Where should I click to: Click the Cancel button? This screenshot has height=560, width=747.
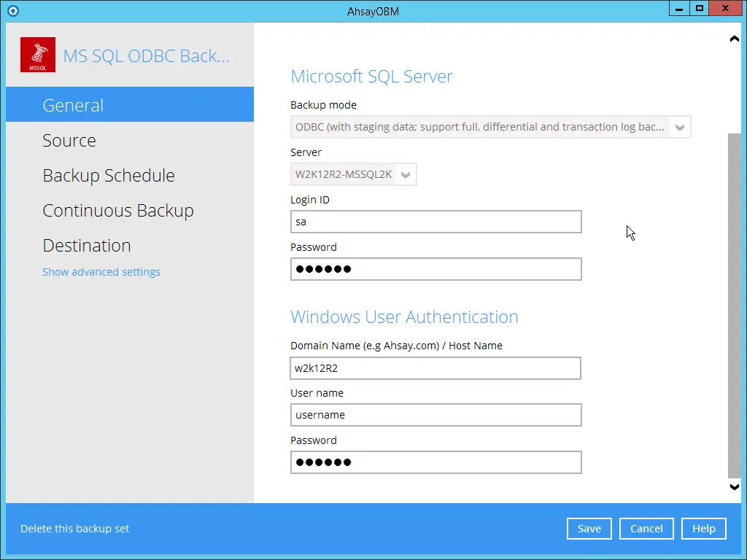[646, 528]
